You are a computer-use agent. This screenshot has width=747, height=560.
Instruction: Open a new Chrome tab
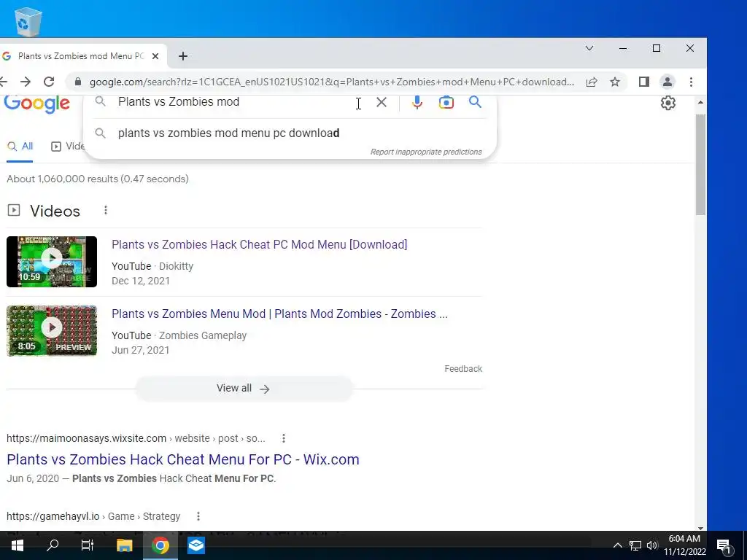[x=183, y=56]
